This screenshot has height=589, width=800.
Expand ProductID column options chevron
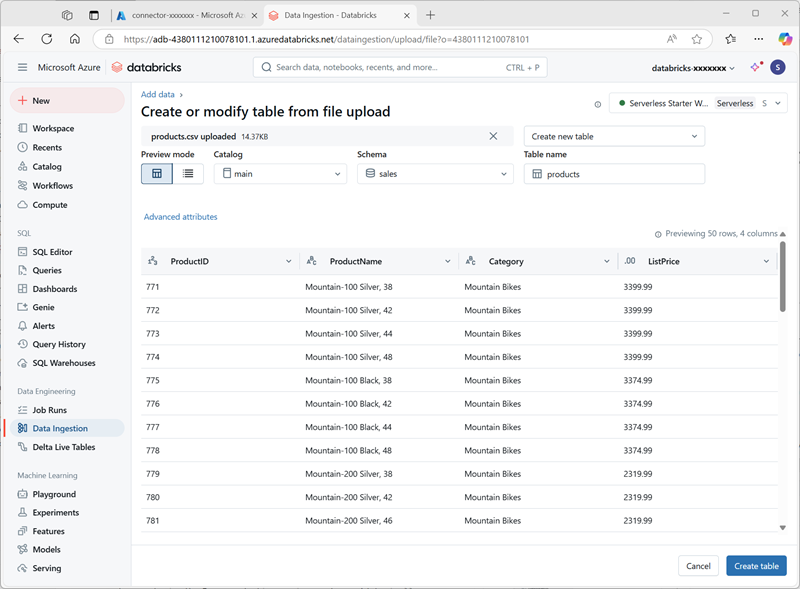click(288, 261)
